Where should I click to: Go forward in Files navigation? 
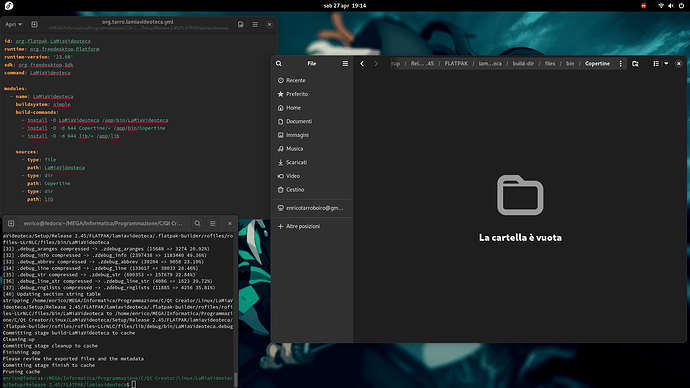click(376, 63)
